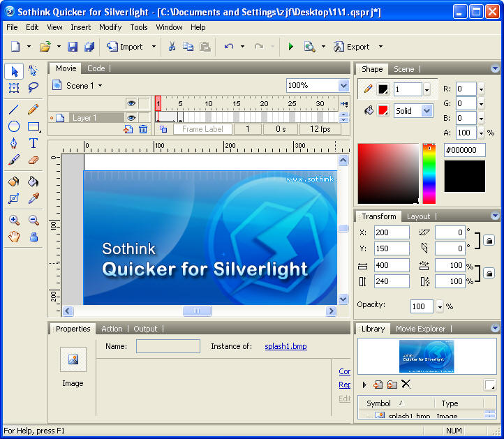This screenshot has height=439, width=504.
Task: Open the Export dropdown arrow
Action: click(x=380, y=47)
